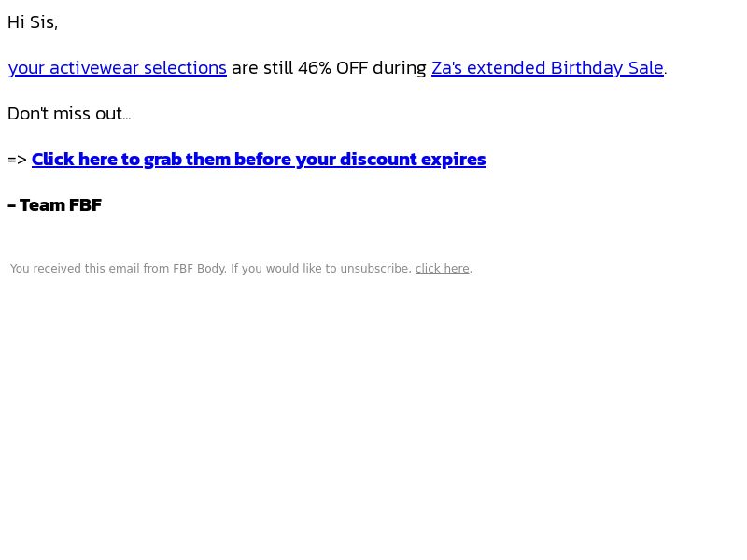The image size is (747, 560).
Task: Click the "Don't miss out..." line
Action: click(x=69, y=114)
